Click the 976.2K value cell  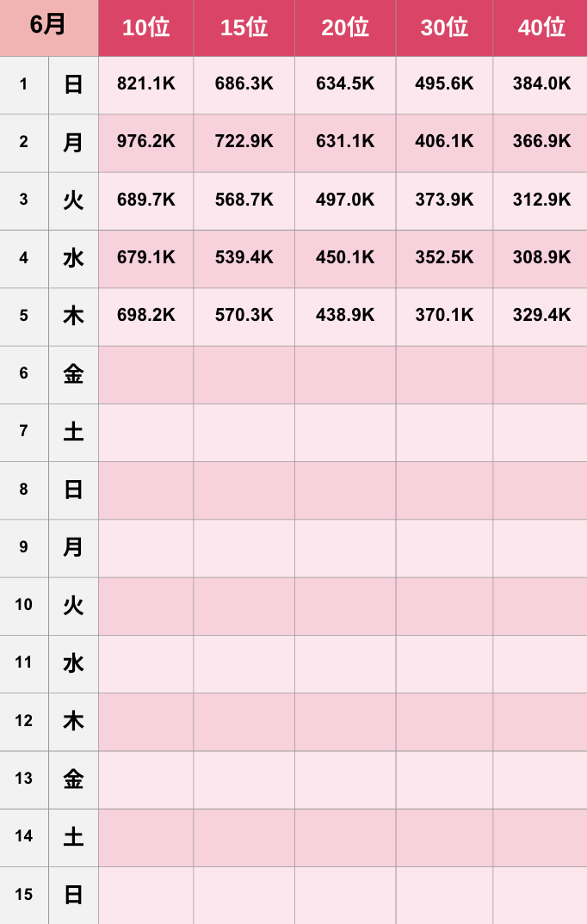click(x=146, y=143)
